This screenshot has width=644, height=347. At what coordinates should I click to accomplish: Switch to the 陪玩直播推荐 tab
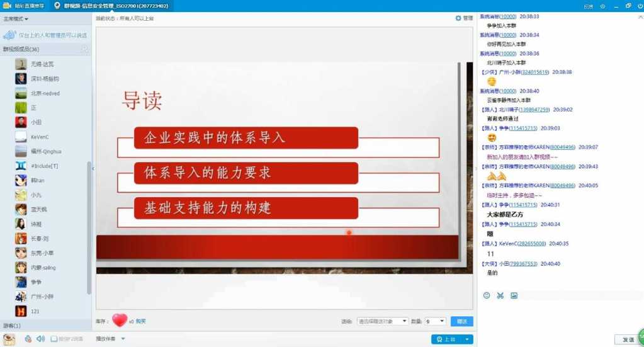click(24, 6)
